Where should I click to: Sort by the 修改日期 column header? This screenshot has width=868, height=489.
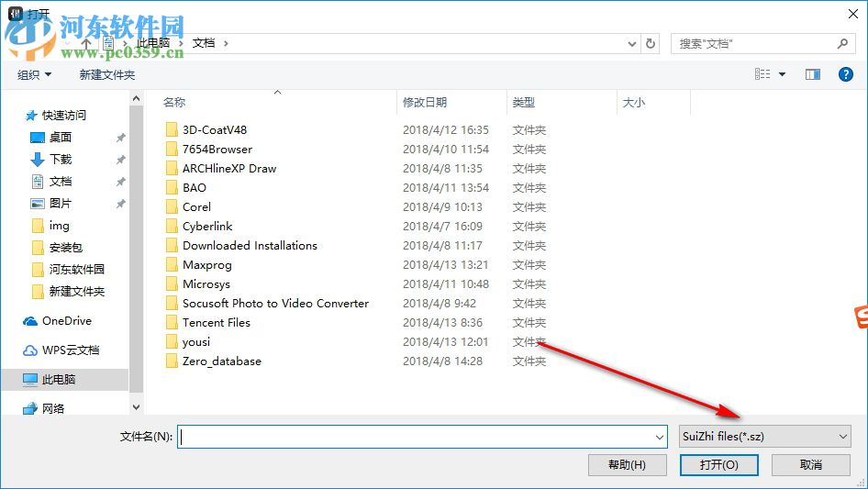pyautogui.click(x=425, y=103)
